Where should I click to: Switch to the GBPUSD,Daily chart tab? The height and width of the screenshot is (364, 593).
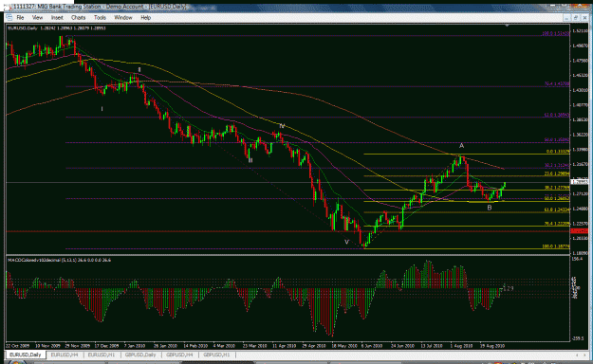pos(140,355)
